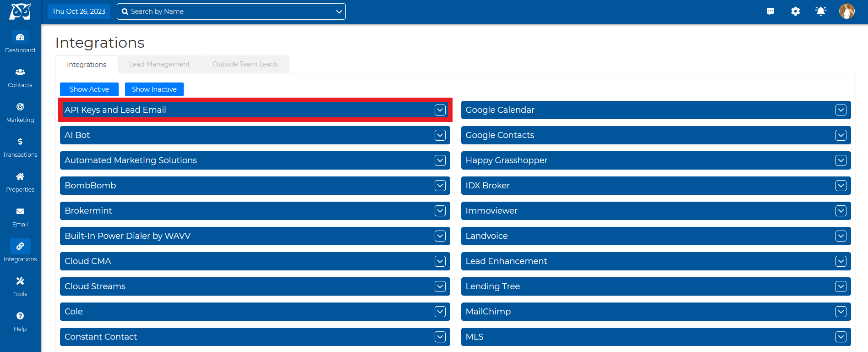868x352 pixels.
Task: Expand Automated Marketing Solutions chevron
Action: pyautogui.click(x=440, y=160)
